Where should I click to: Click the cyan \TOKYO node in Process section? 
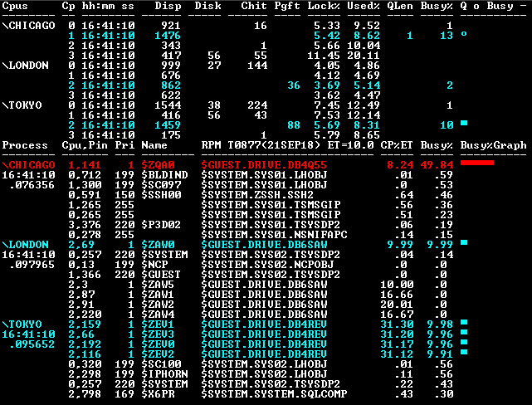click(x=22, y=324)
